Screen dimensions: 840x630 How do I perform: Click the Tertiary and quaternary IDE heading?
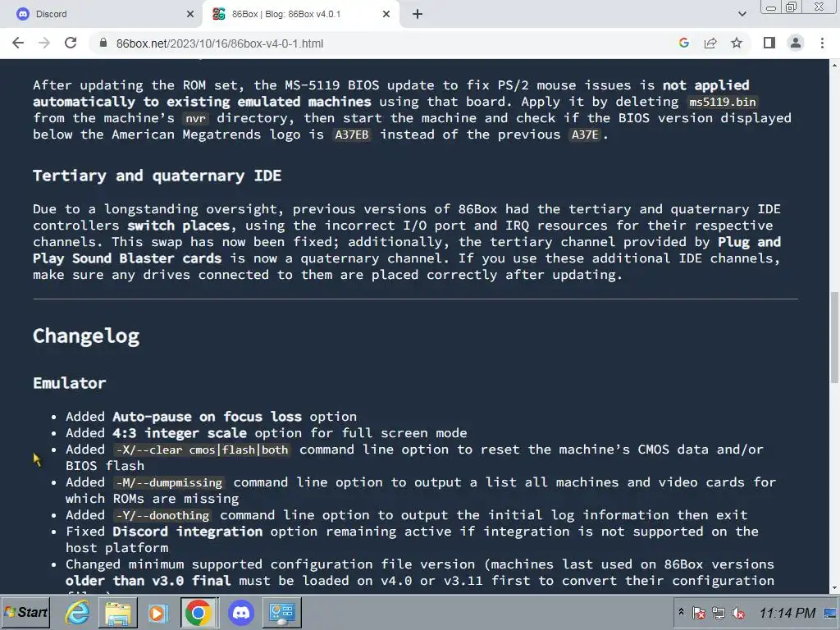point(157,176)
